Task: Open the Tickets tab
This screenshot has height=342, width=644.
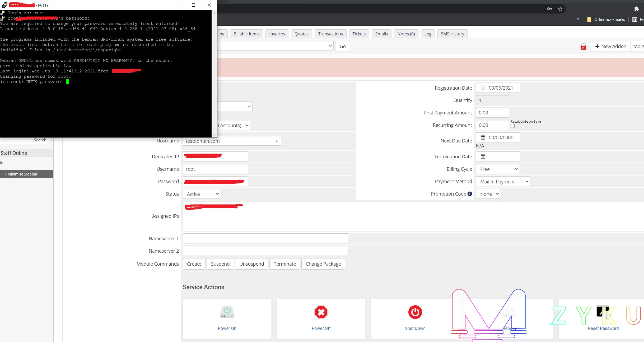Action: coord(359,34)
